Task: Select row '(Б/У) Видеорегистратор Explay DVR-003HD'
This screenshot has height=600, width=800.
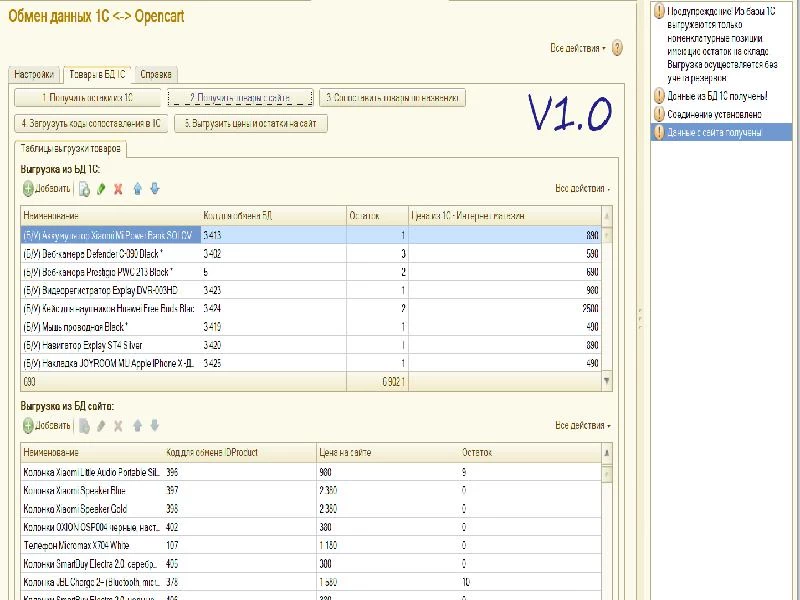Action: (311, 290)
